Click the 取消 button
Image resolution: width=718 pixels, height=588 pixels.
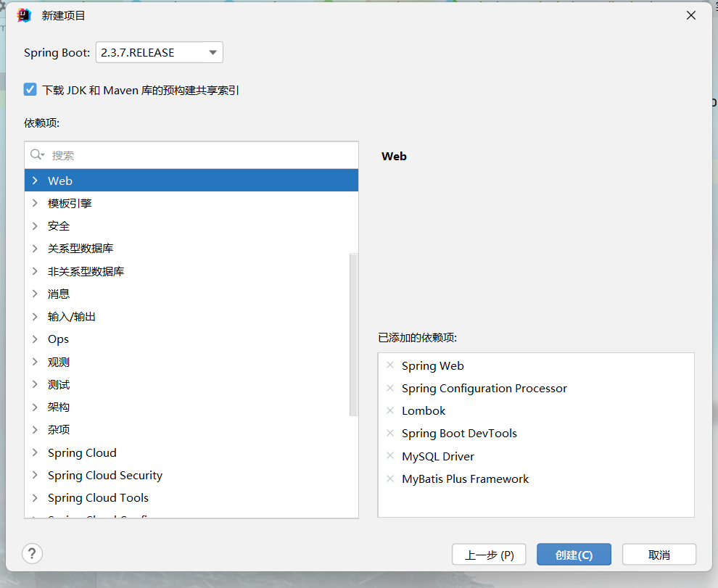tap(659, 554)
